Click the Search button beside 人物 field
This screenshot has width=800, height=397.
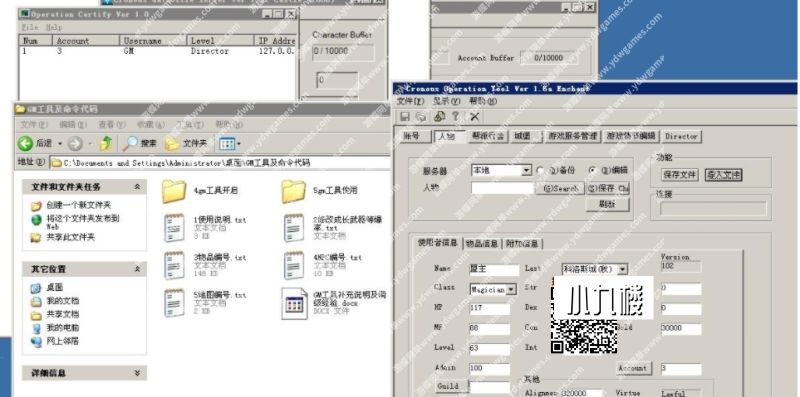[x=560, y=188]
